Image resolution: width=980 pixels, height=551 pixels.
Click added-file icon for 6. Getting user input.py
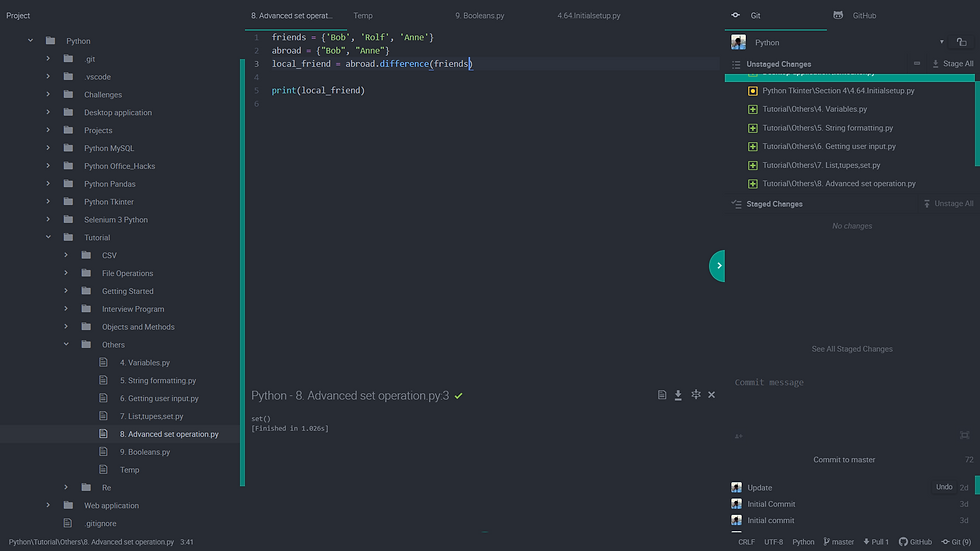click(x=752, y=147)
